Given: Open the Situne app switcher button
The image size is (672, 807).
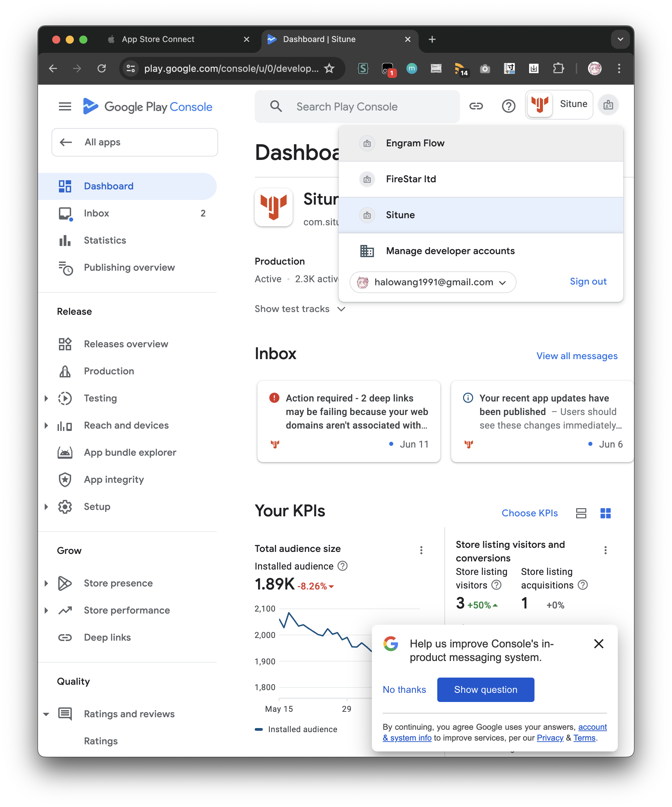Looking at the screenshot, I should pyautogui.click(x=559, y=105).
